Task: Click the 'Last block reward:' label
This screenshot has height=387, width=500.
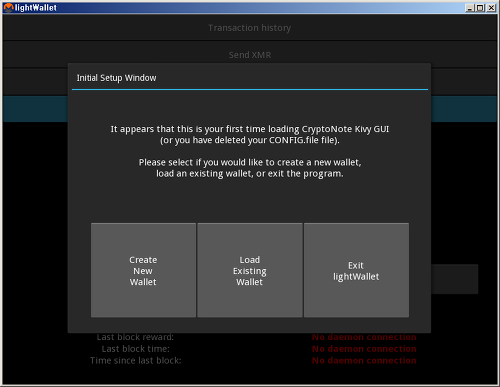Action: tap(135, 337)
